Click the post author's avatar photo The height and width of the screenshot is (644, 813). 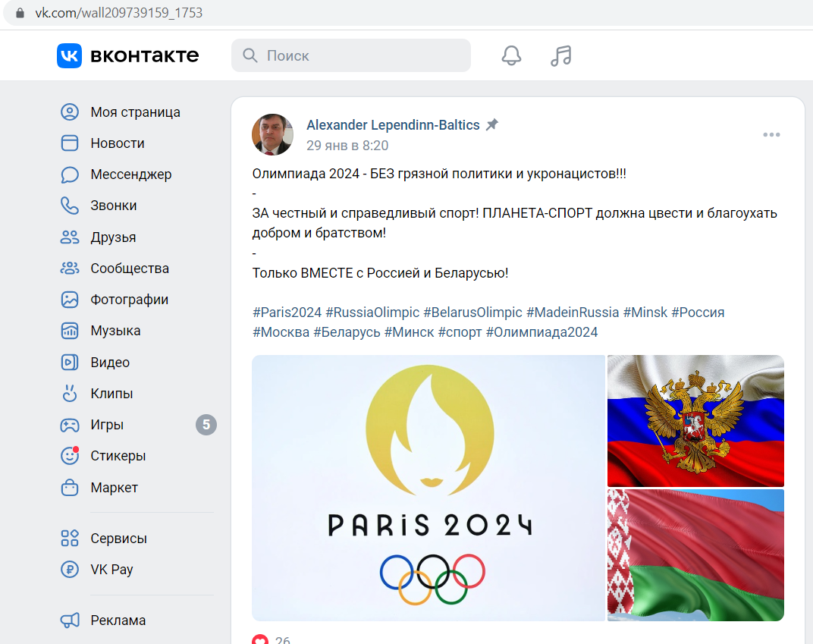pyautogui.click(x=273, y=135)
